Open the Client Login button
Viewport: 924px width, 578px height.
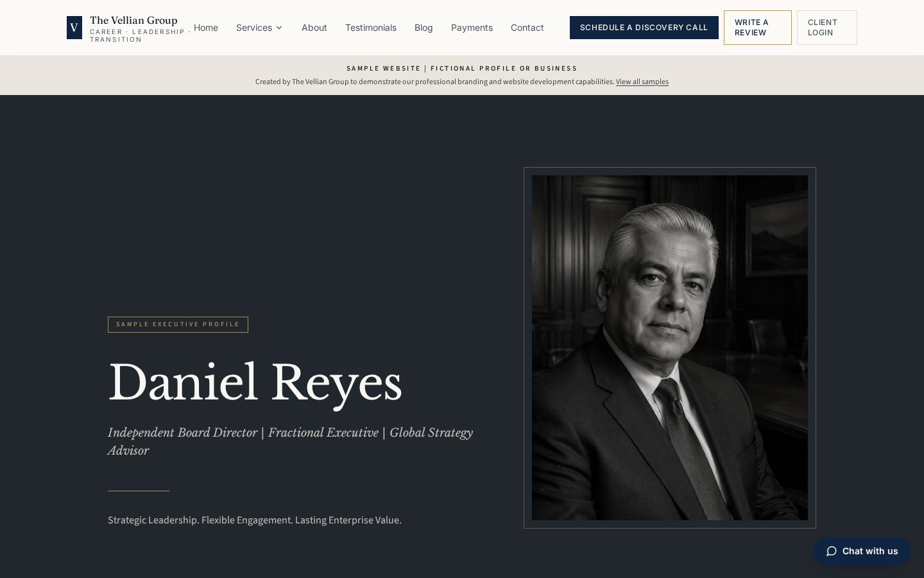tap(827, 28)
